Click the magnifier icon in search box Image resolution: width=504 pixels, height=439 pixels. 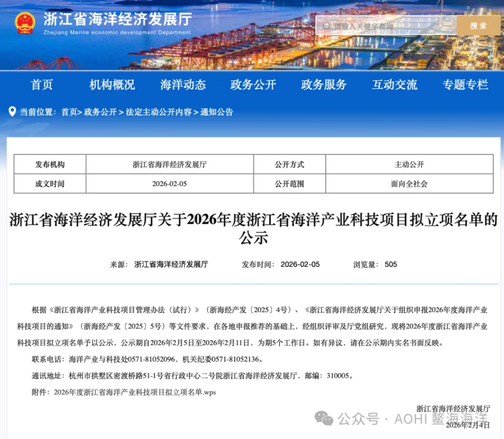(326, 26)
